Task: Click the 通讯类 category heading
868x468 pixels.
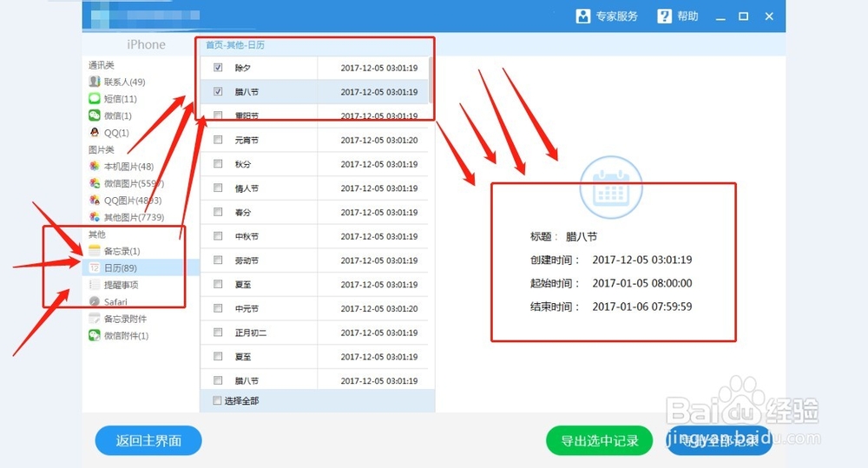Action: point(102,65)
